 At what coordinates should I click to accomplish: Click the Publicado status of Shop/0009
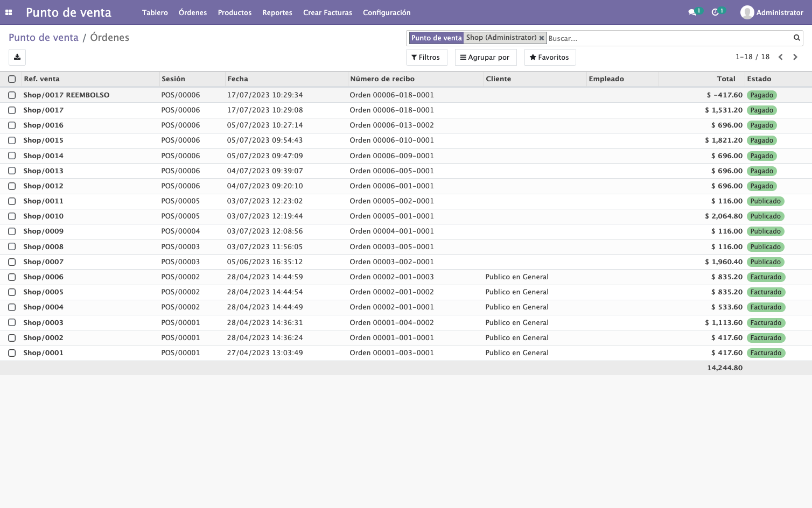[x=766, y=231]
